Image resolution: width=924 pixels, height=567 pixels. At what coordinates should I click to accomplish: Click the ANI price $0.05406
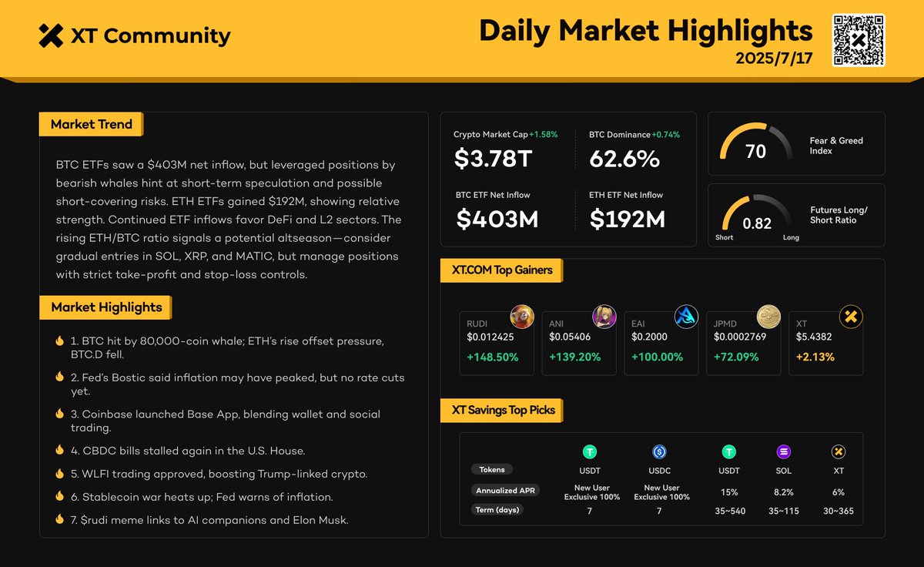click(x=570, y=337)
